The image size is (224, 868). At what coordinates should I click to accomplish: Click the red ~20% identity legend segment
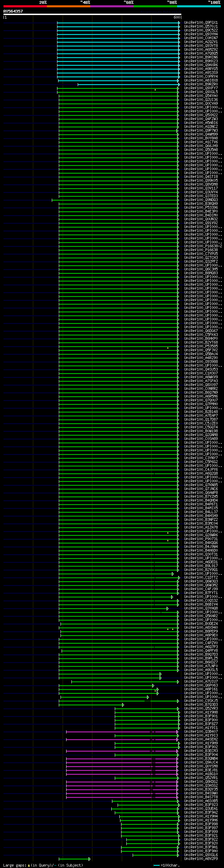tap(25, 6)
